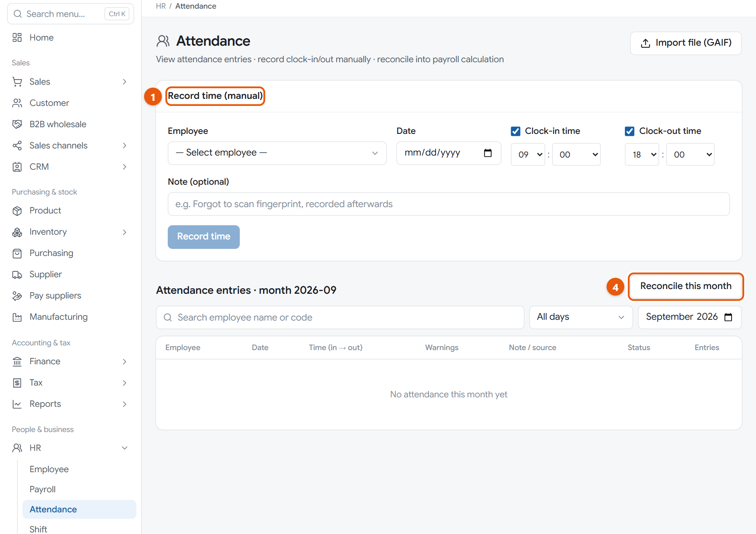The width and height of the screenshot is (756, 534).
Task: Open the Shift page under HR
Action: pos(38,529)
